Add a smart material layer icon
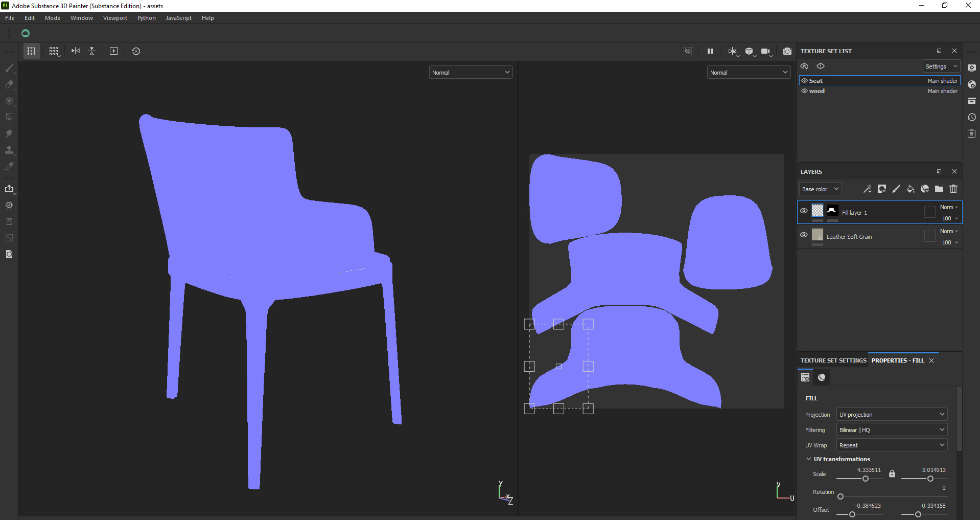980x520 pixels. pos(925,189)
